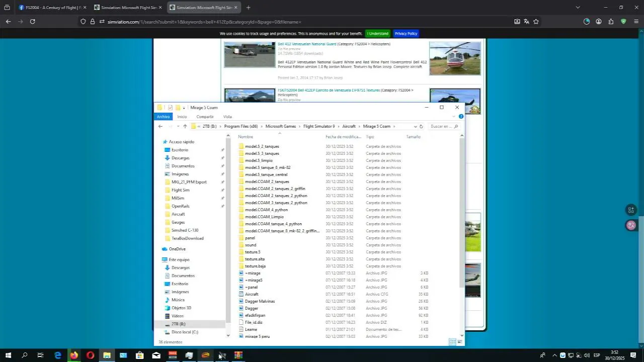Open Microsoft Store taskbar icon
Screen dimensions: 644x362
(x=140, y=355)
